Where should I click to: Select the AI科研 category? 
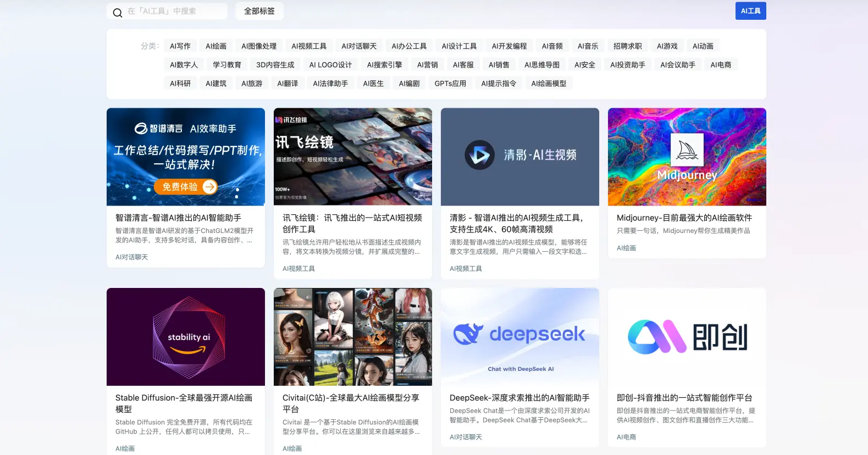(180, 84)
